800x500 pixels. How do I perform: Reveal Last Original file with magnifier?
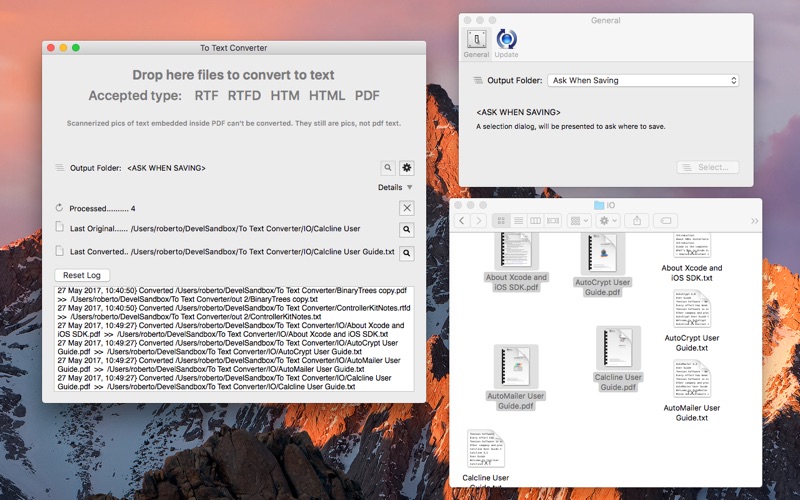click(406, 229)
